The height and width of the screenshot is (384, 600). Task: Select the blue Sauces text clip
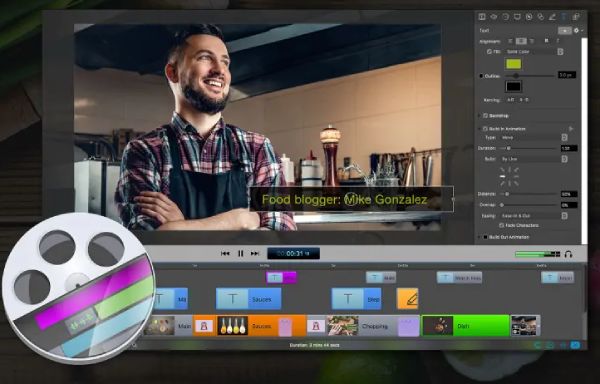248,299
